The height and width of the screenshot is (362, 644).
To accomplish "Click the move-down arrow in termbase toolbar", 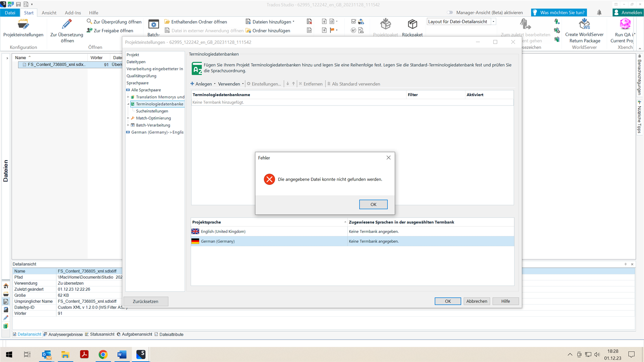I will tap(288, 84).
